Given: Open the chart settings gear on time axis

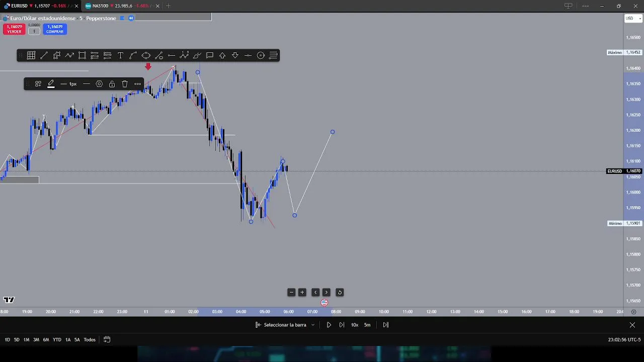Looking at the screenshot, I should coord(633,312).
